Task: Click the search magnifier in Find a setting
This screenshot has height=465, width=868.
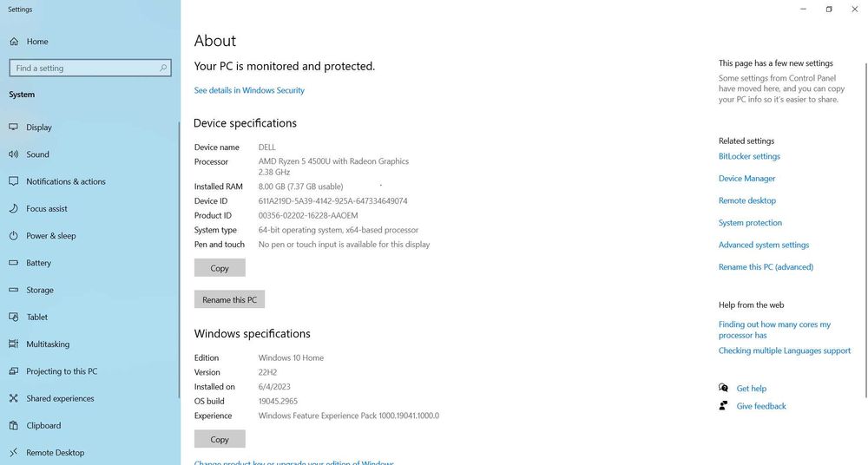Action: [x=163, y=68]
